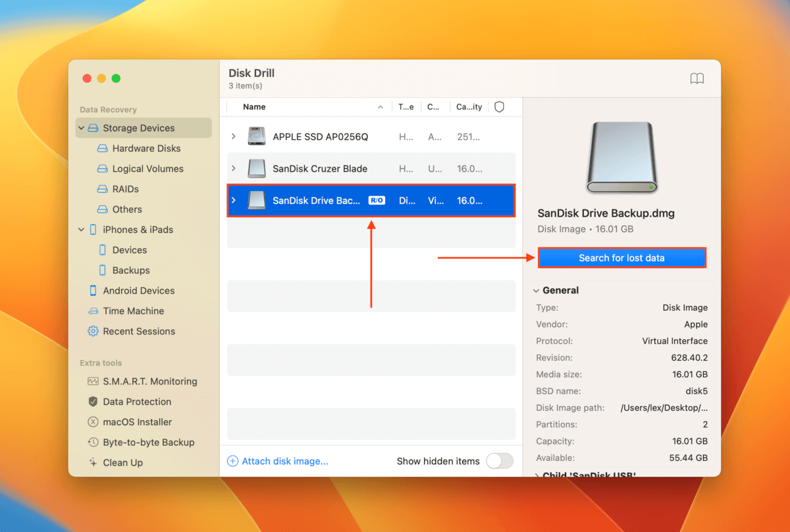Open Logical Volumes in sidebar

(x=147, y=169)
